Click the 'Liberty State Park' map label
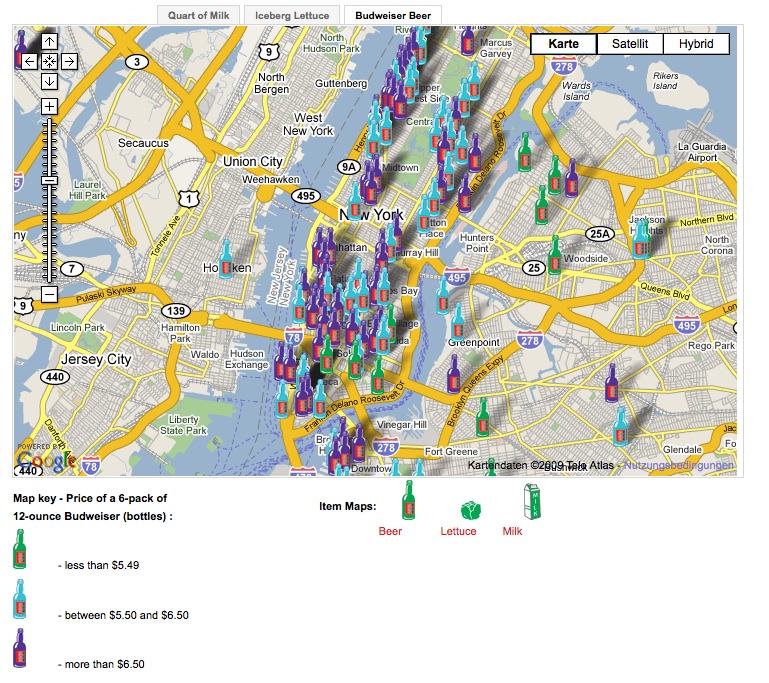 point(183,425)
